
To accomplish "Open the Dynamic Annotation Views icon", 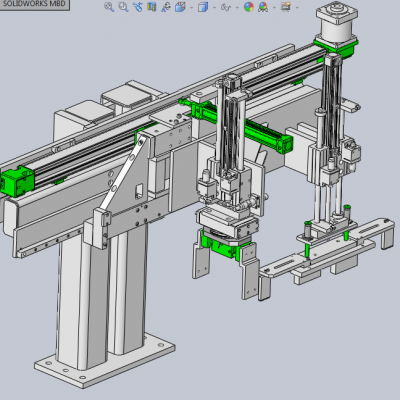I will tap(166, 7).
